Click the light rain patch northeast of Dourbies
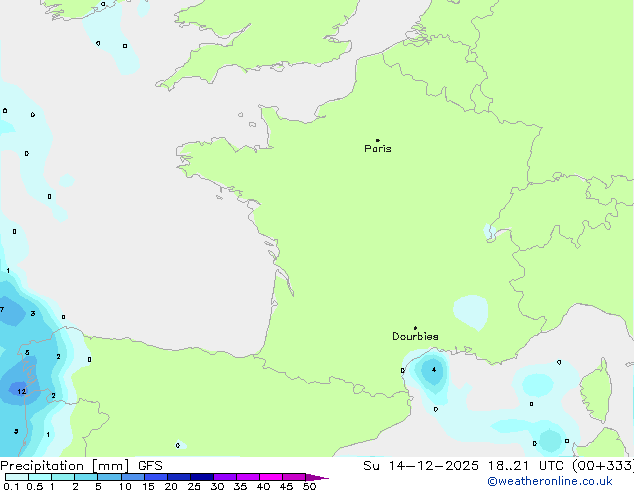The height and width of the screenshot is (490, 634). [470, 309]
